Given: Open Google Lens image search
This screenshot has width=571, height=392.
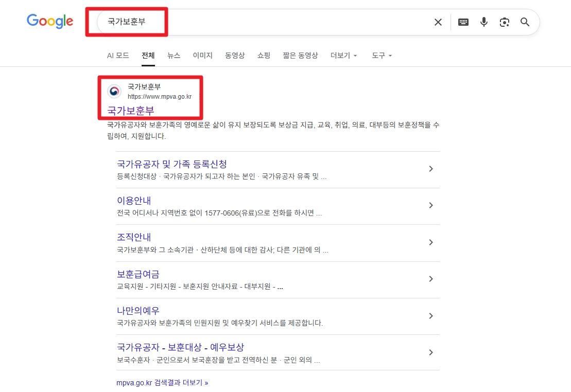Looking at the screenshot, I should [x=504, y=22].
